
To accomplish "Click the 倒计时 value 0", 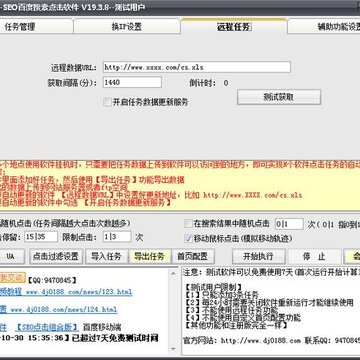I will pyautogui.click(x=226, y=83).
